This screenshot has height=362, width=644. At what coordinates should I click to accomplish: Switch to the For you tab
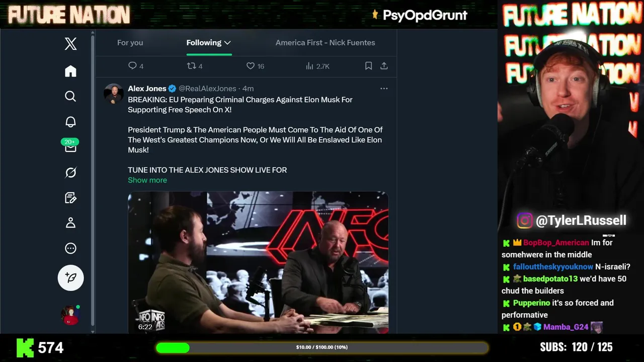[x=130, y=43]
